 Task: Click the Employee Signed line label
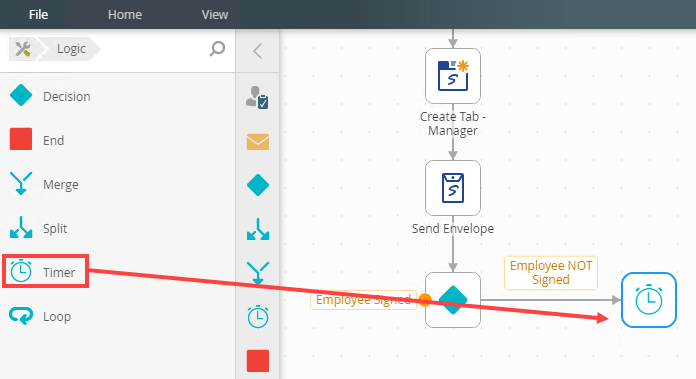point(363,300)
